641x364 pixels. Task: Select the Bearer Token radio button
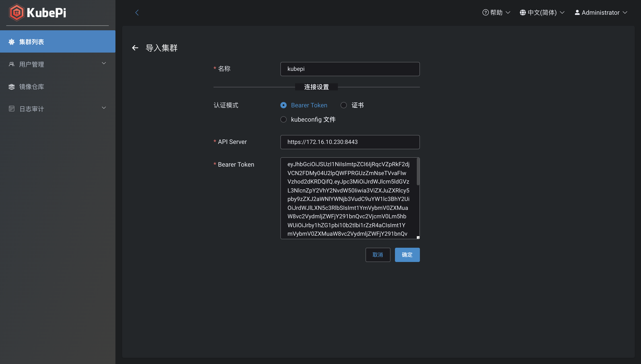(283, 105)
